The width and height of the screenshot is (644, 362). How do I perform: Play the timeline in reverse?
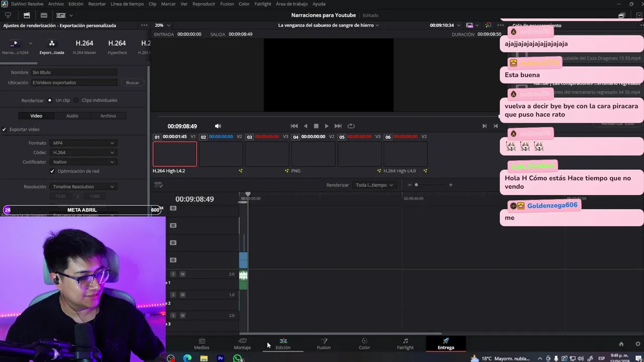(305, 126)
